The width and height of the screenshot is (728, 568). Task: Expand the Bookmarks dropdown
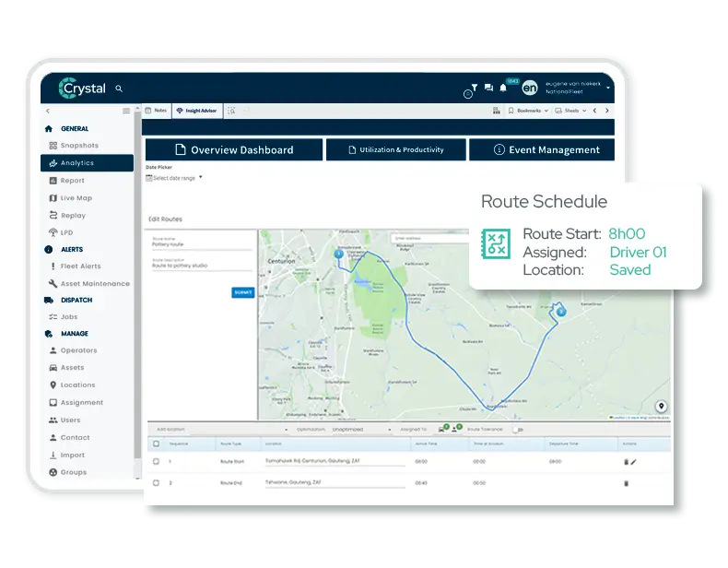pos(528,111)
